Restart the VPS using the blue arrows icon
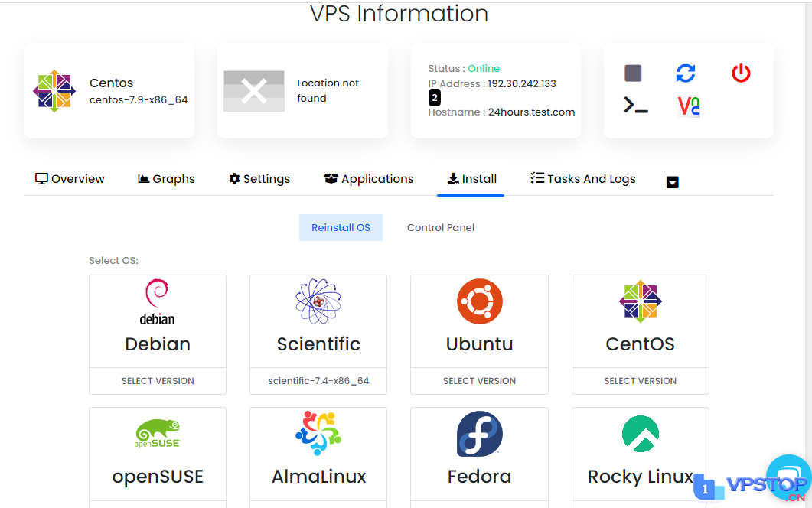The height and width of the screenshot is (508, 812). coord(686,73)
